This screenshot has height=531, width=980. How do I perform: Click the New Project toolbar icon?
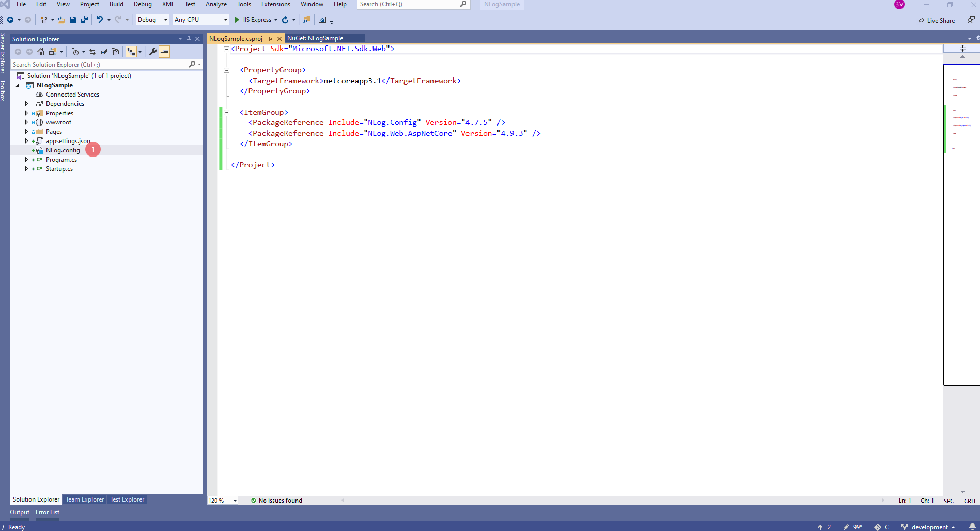44,20
